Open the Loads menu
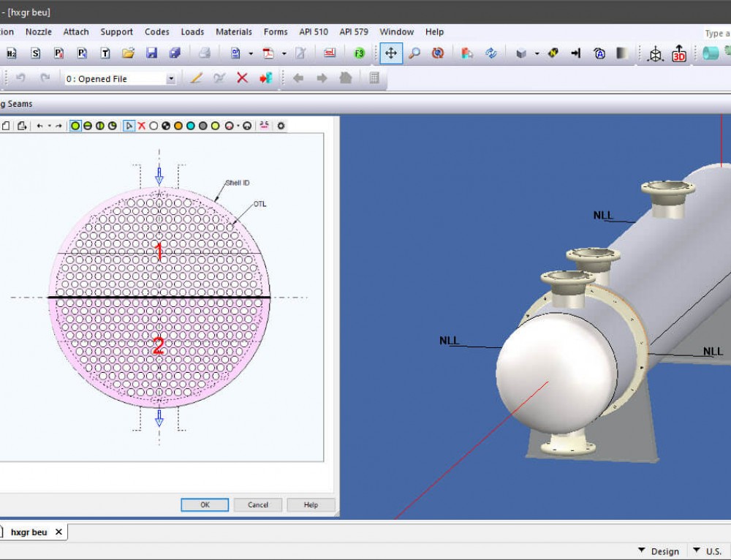The width and height of the screenshot is (731, 560). click(x=192, y=31)
